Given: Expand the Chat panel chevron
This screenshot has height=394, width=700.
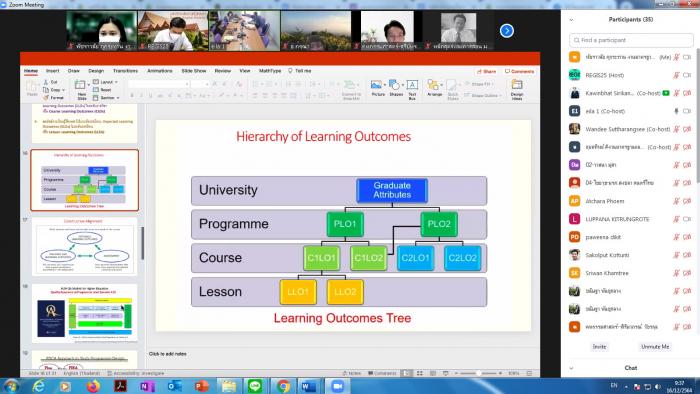Looking at the screenshot, I should pyautogui.click(x=571, y=368).
